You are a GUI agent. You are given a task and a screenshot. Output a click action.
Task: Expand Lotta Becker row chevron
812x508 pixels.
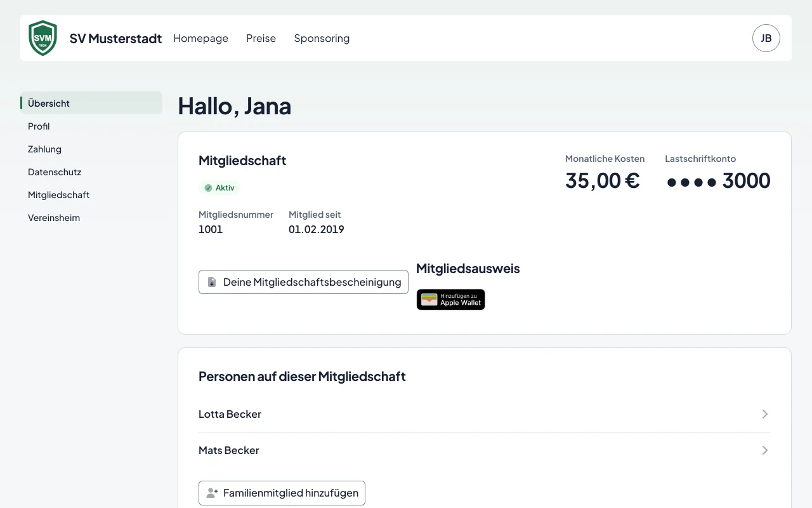[765, 414]
